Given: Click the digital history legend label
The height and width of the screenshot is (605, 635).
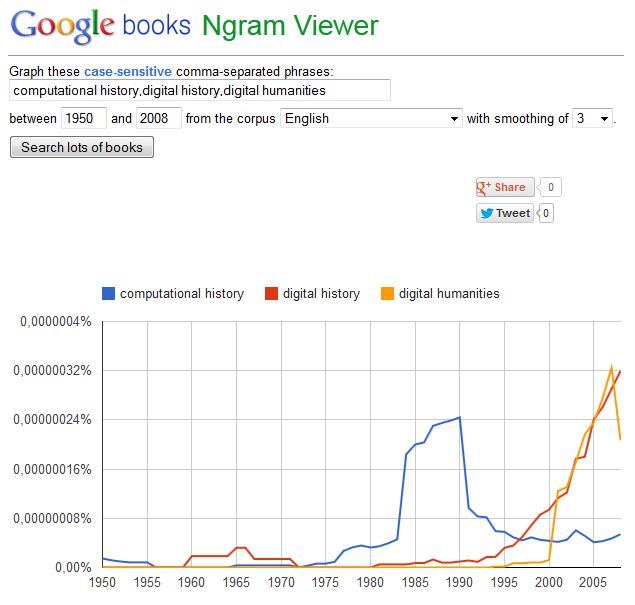Looking at the screenshot, I should [322, 294].
